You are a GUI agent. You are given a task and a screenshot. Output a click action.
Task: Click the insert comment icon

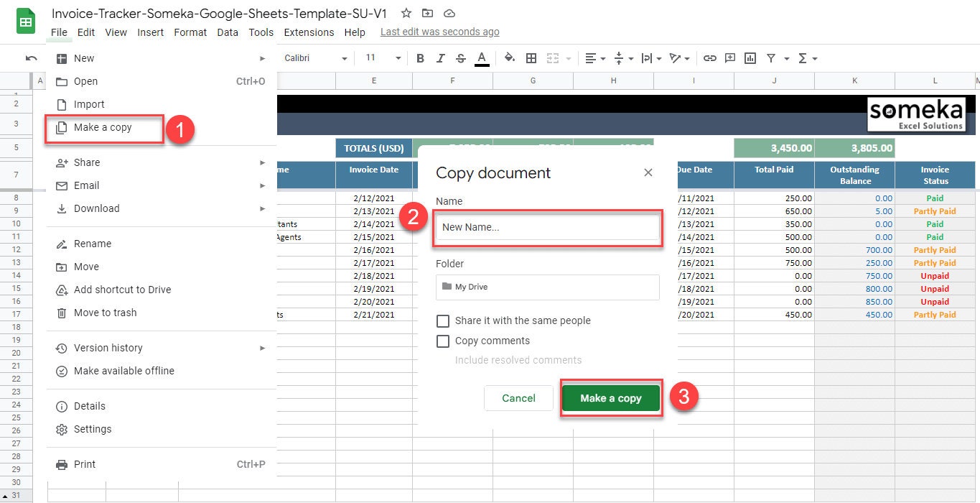(x=730, y=58)
